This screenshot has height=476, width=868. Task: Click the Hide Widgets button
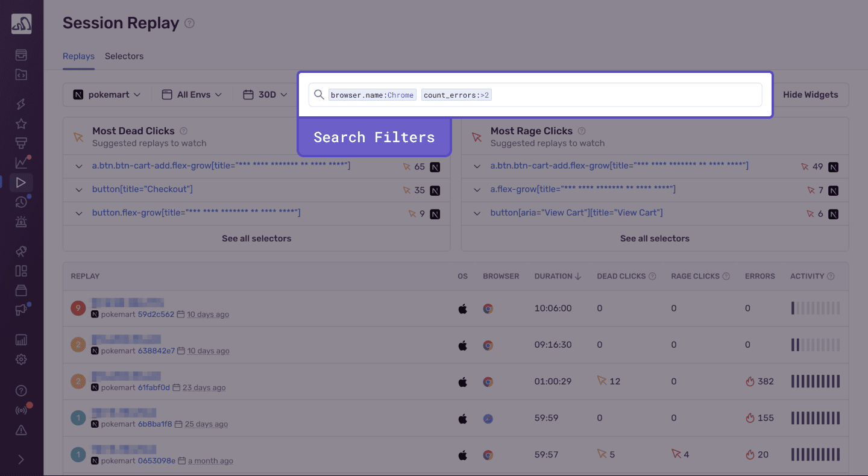(811, 95)
